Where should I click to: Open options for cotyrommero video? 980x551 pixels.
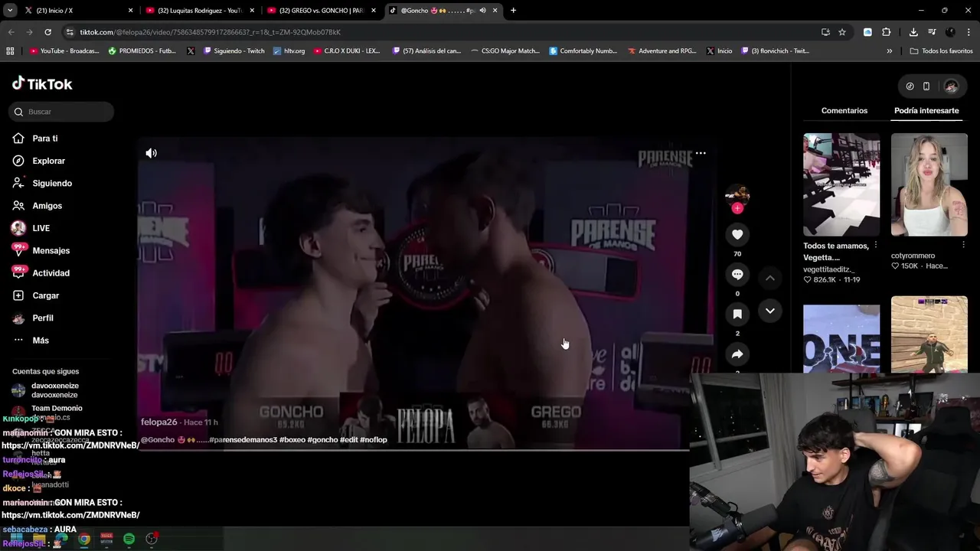pyautogui.click(x=963, y=245)
